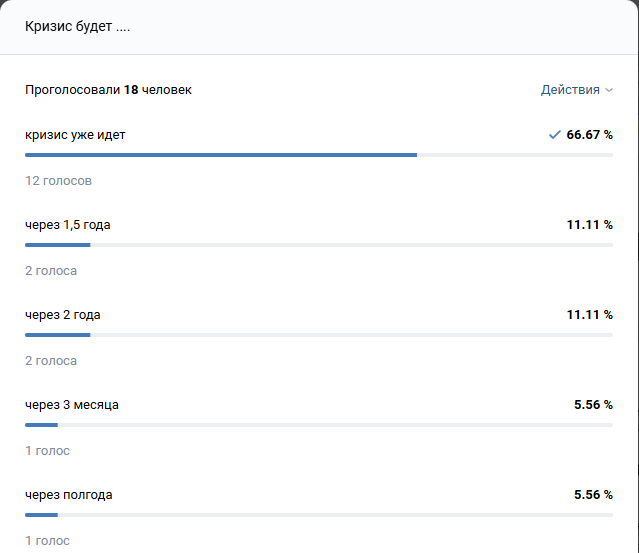Open the '12 голосов' voters list
This screenshot has width=639, height=553.
pyautogui.click(x=58, y=181)
